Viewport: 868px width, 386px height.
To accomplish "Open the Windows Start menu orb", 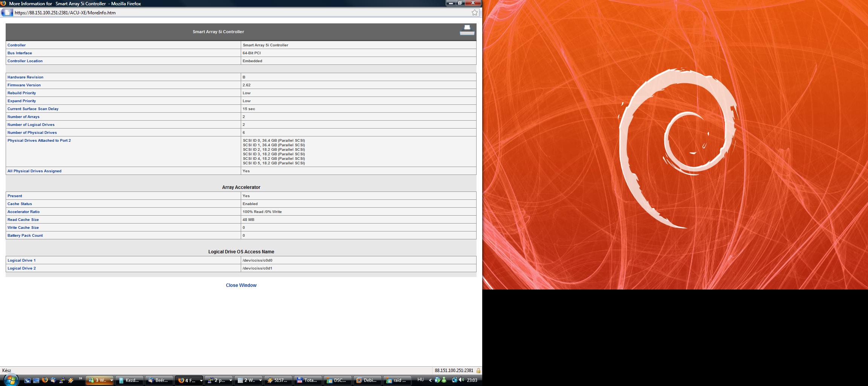I will [x=10, y=380].
